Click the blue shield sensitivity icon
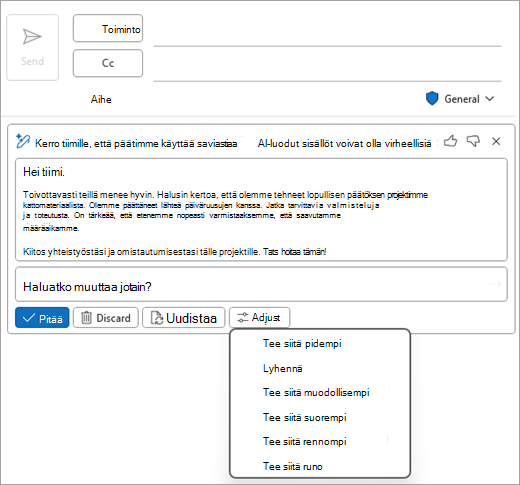Screen dimensions: 520x485 432,99
